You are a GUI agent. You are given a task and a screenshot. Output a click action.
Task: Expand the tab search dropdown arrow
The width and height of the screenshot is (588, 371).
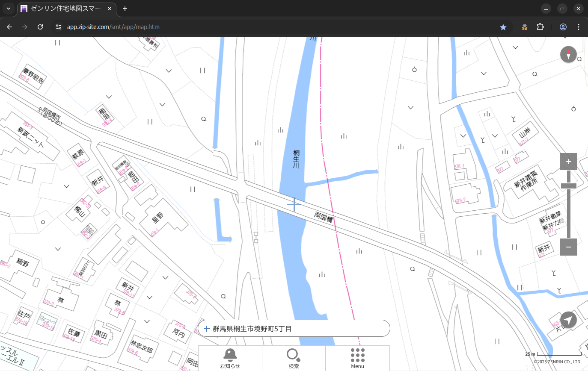click(x=9, y=9)
